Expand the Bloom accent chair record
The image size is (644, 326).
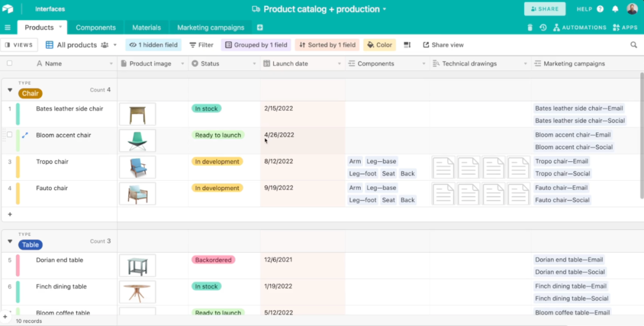click(x=25, y=136)
